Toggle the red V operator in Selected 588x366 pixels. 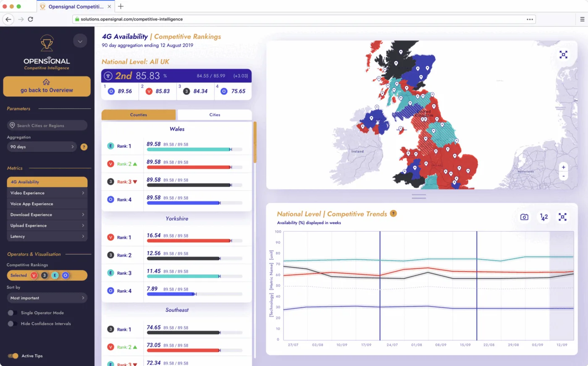[x=34, y=275]
